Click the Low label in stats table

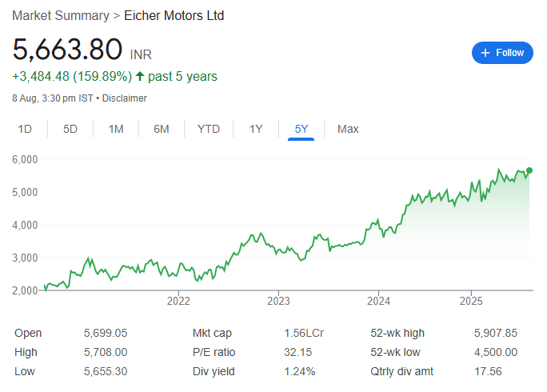pyautogui.click(x=25, y=371)
